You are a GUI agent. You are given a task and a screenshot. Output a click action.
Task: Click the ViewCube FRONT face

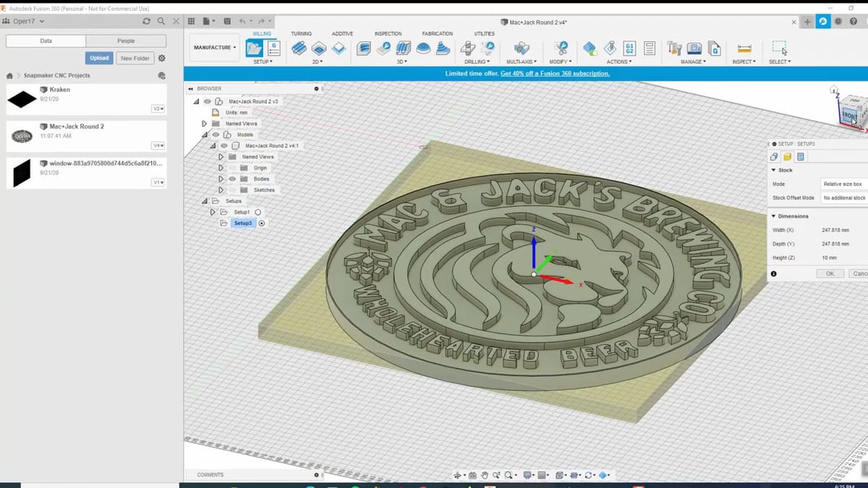[849, 116]
